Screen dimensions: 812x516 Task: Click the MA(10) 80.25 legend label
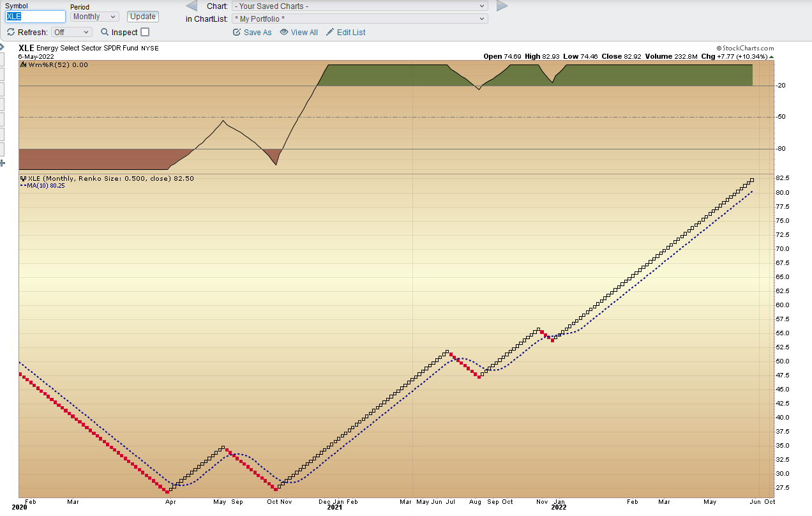(x=46, y=185)
